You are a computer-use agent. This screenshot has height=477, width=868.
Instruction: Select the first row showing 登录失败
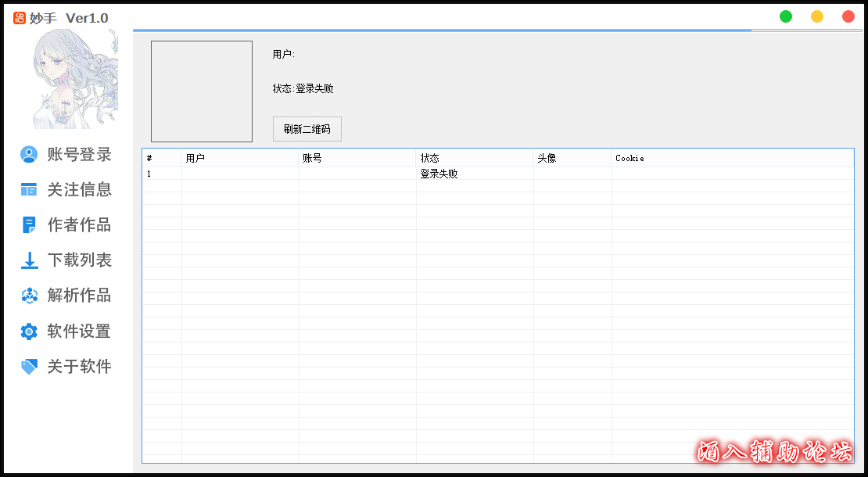439,174
